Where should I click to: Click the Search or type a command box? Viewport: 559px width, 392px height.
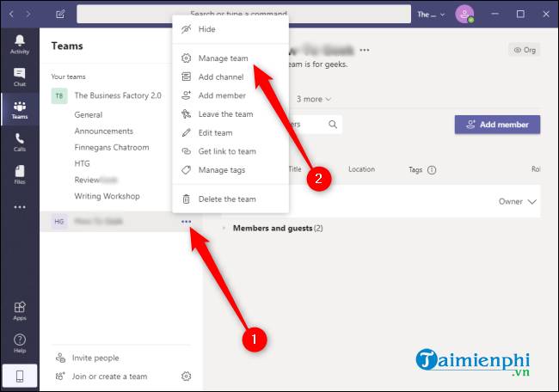tap(244, 15)
